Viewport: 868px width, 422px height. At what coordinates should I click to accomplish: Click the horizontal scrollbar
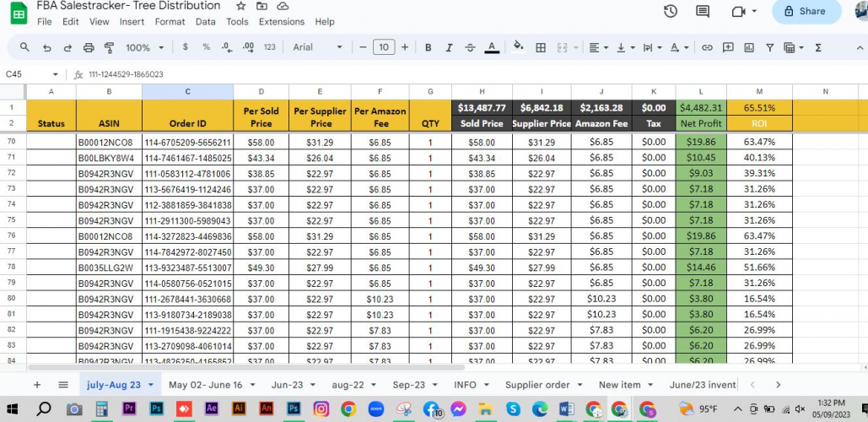point(246,367)
